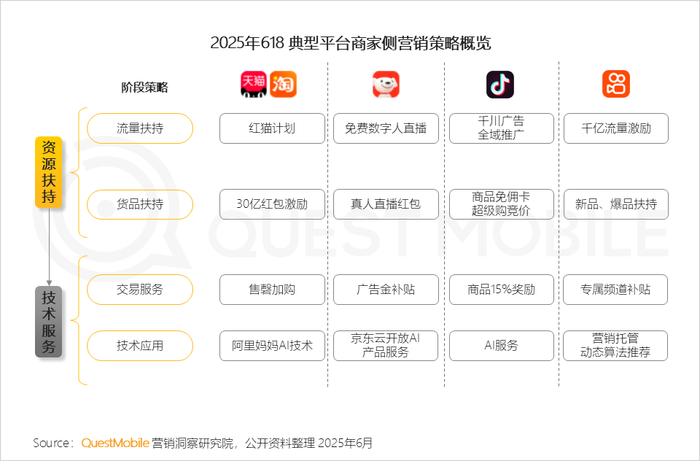Click the AI服务 box

(501, 345)
